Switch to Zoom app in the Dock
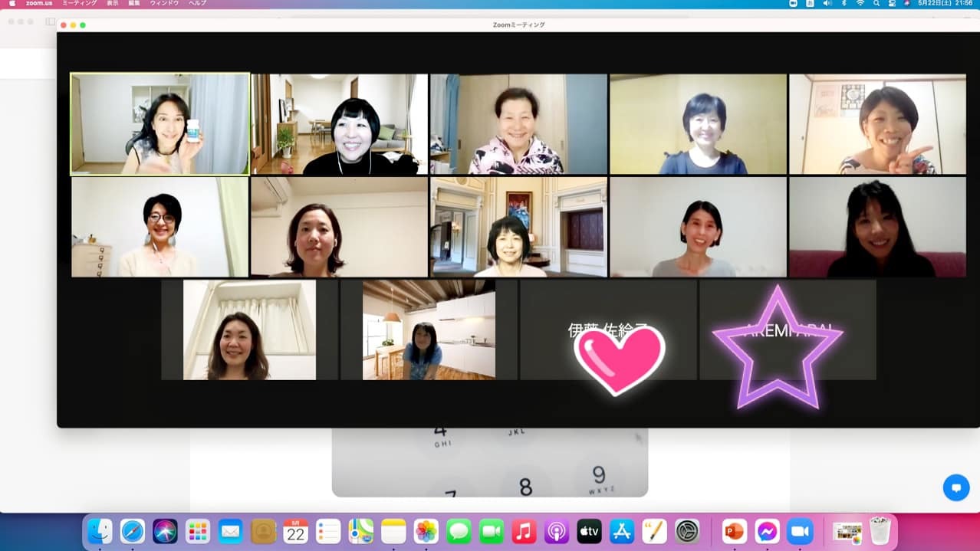 coord(800,531)
